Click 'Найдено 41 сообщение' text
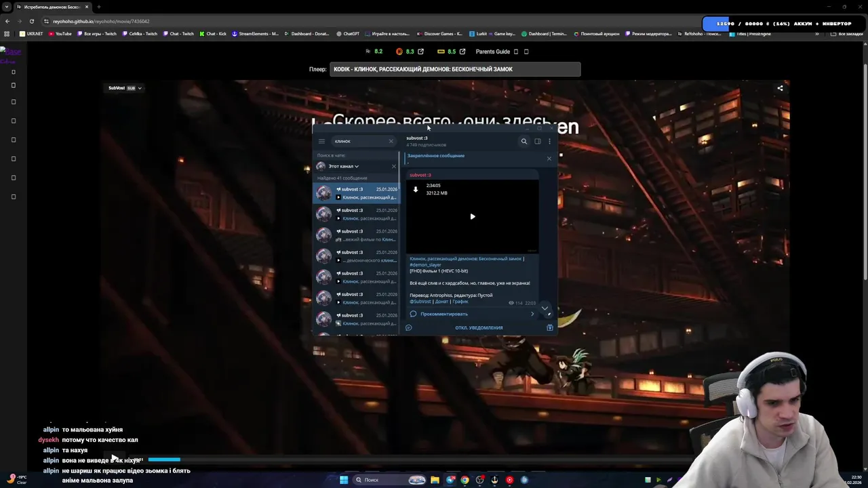 point(342,178)
